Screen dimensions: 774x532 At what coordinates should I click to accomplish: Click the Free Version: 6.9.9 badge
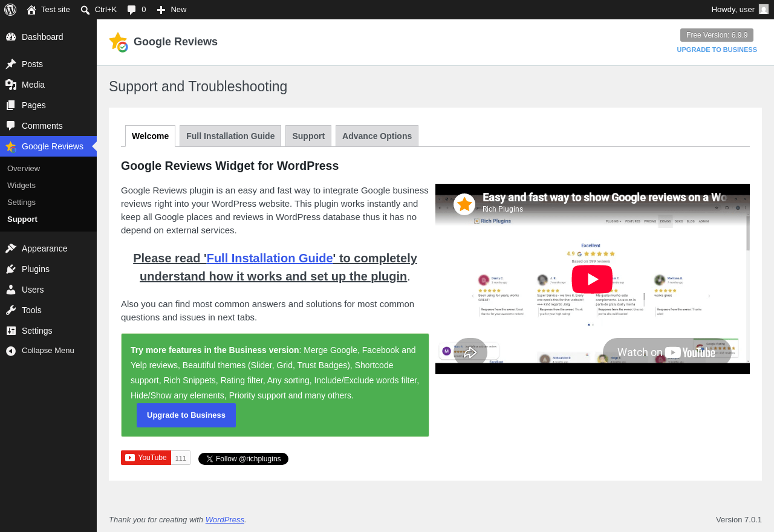coord(717,35)
